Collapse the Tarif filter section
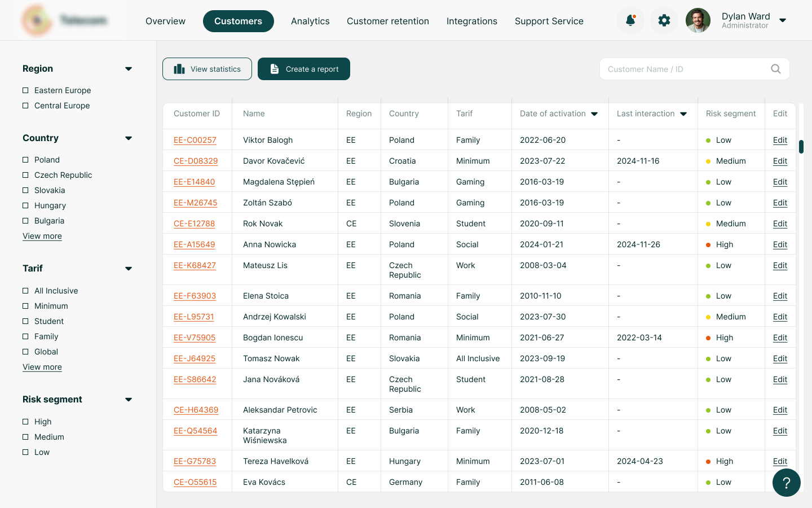This screenshot has width=812, height=508. (x=129, y=269)
